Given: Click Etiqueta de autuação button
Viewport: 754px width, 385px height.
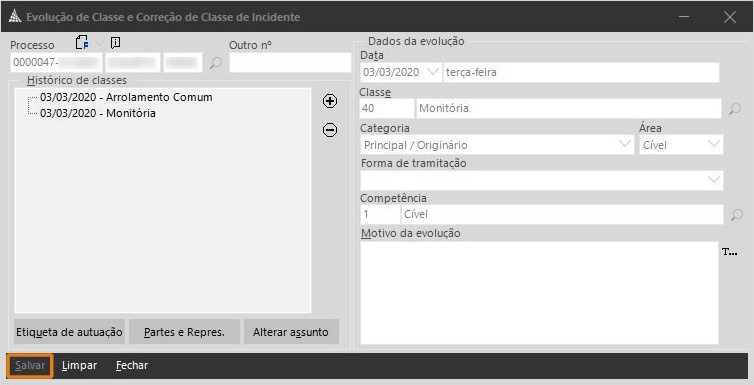Looking at the screenshot, I should (x=69, y=332).
